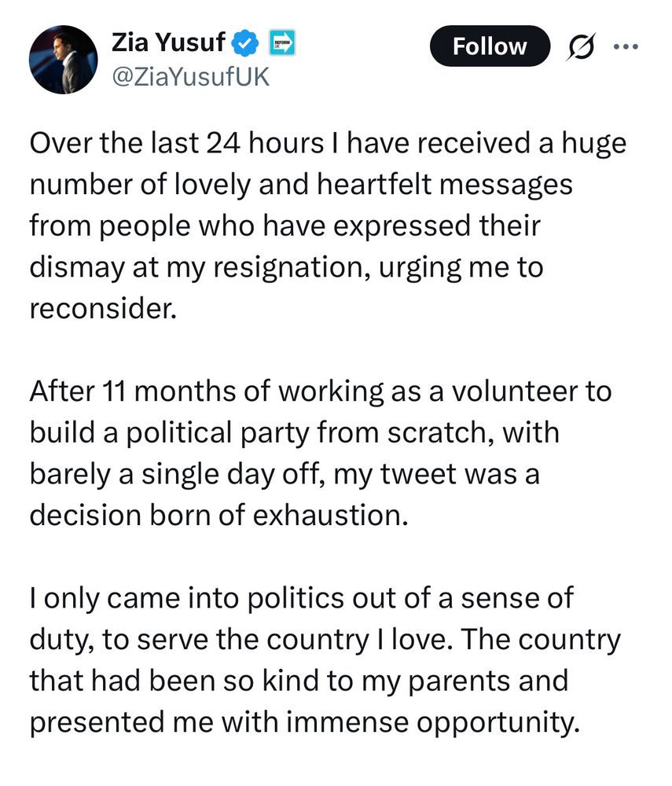Image resolution: width=672 pixels, height=786 pixels.
Task: Click the line 'I only came into politics'
Action: 302,598
